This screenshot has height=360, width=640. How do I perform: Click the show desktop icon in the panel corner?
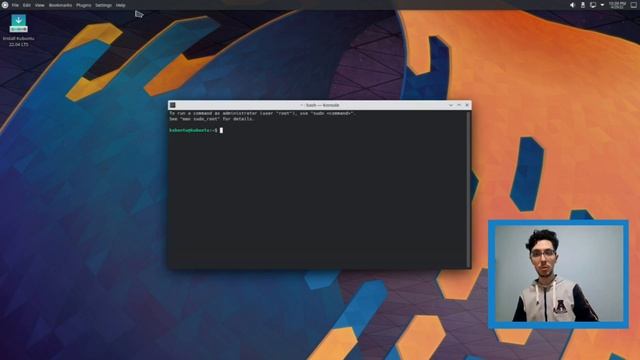click(634, 5)
